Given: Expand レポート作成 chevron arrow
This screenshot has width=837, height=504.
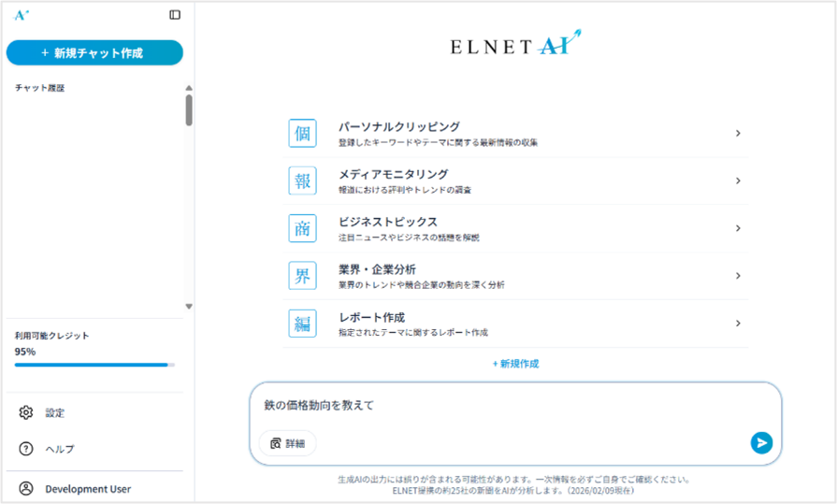Looking at the screenshot, I should [x=738, y=324].
